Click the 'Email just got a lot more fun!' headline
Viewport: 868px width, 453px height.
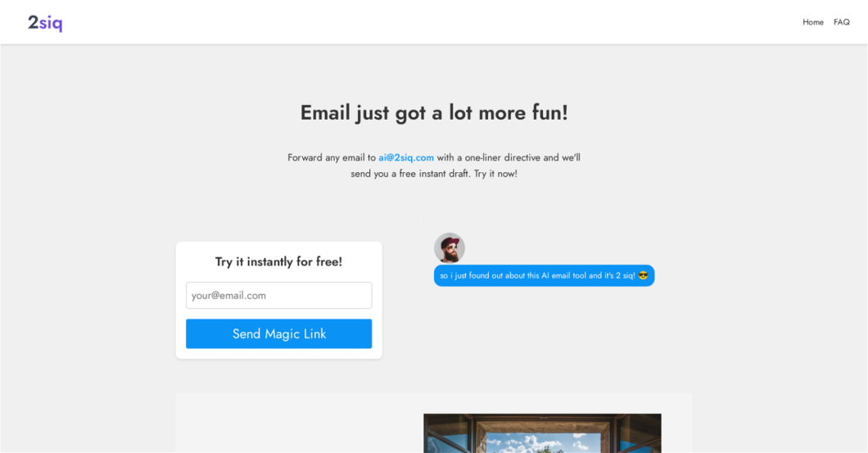click(x=434, y=112)
